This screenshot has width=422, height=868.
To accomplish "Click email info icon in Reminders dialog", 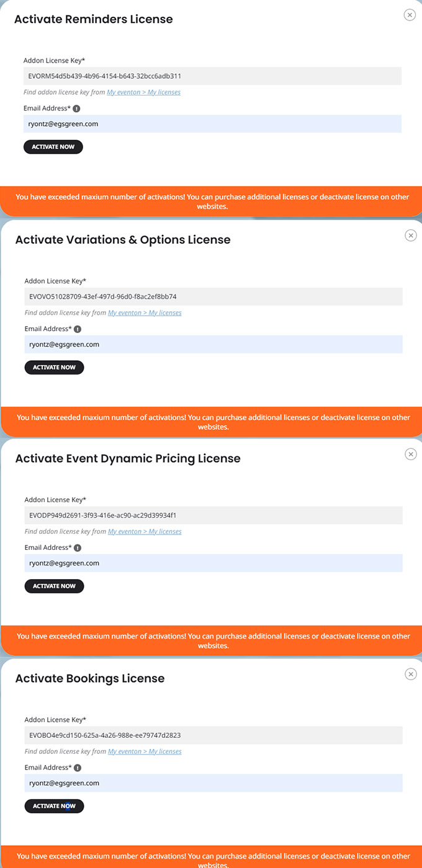I will 76,108.
